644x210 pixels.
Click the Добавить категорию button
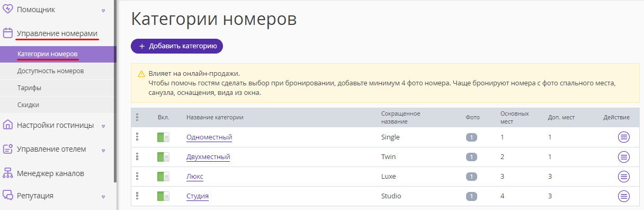click(177, 46)
